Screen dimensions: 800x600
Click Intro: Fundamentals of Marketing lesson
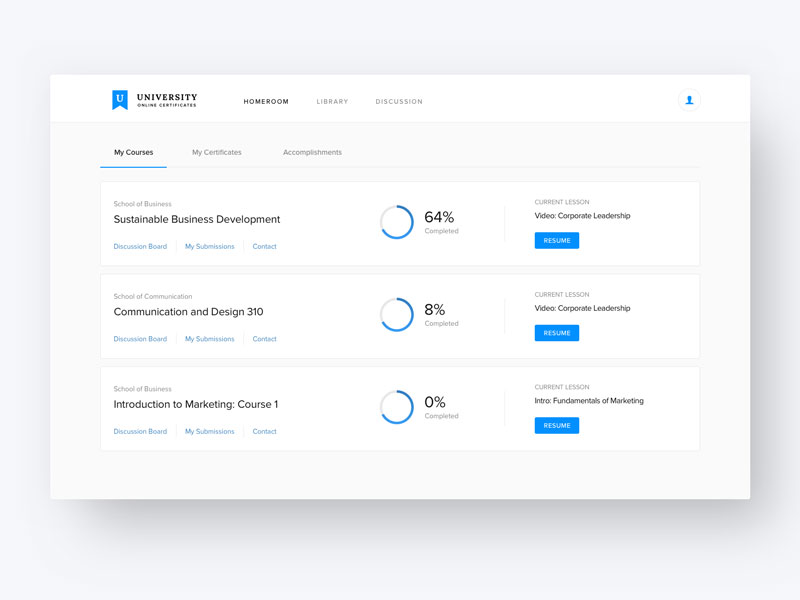[x=589, y=401]
